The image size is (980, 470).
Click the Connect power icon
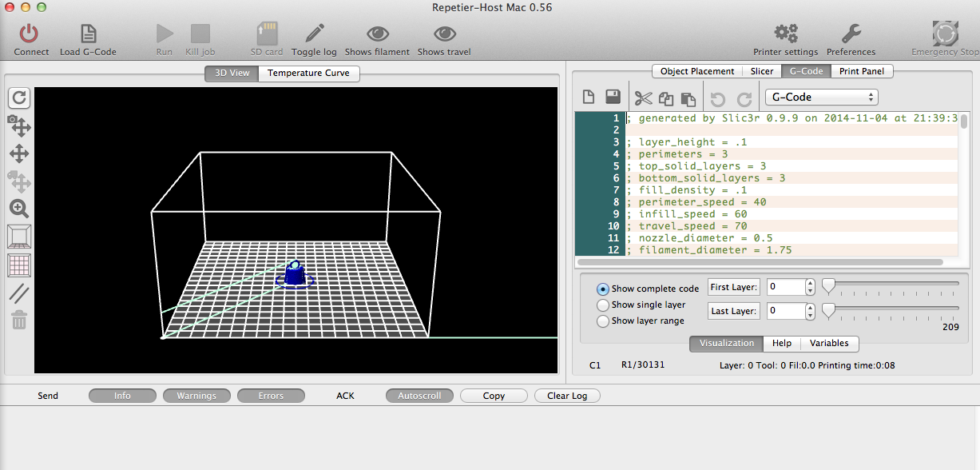(x=29, y=34)
